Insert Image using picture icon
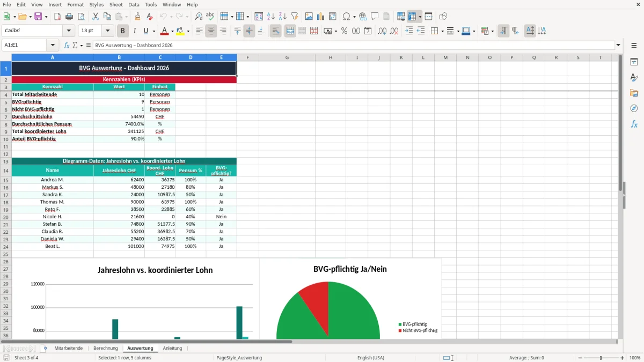This screenshot has width=644, height=362. coord(309,17)
